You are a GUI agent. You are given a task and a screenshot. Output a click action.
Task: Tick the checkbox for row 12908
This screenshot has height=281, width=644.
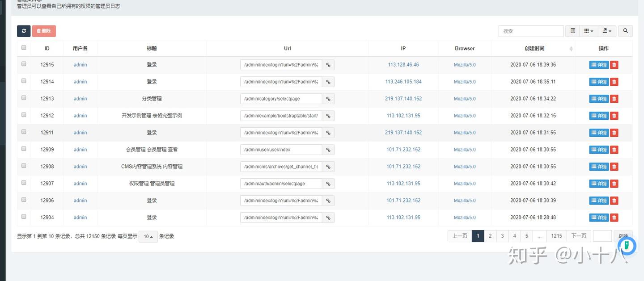[24, 166]
